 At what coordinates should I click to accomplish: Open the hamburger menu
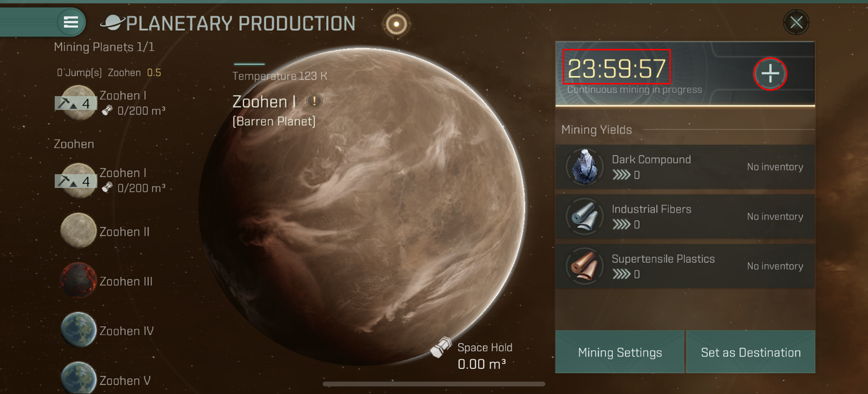pos(71,22)
